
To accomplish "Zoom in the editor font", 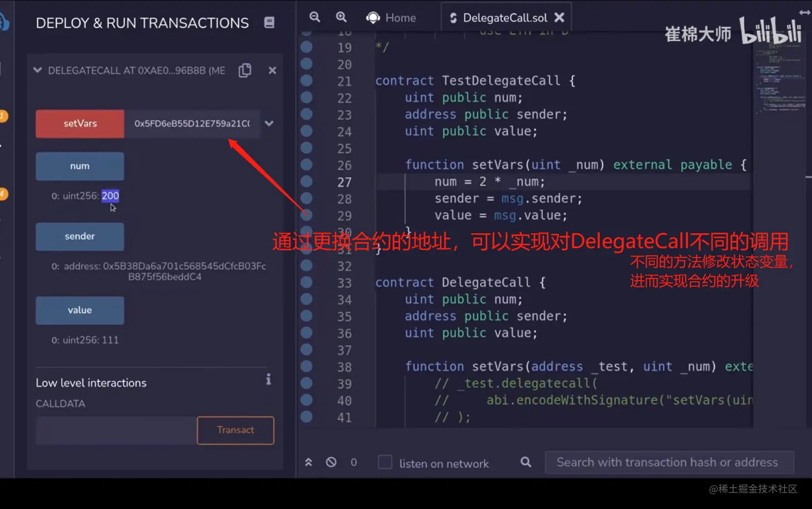I will [341, 17].
